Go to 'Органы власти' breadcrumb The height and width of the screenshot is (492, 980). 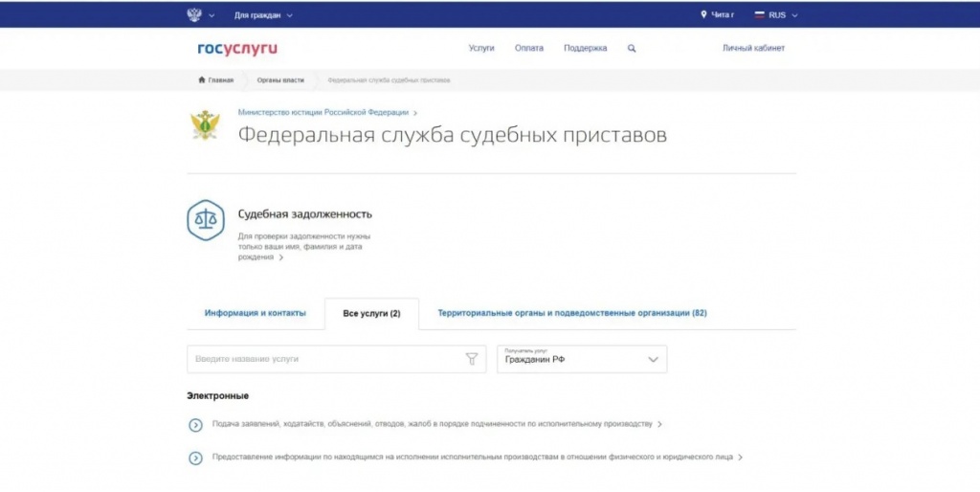click(x=280, y=80)
